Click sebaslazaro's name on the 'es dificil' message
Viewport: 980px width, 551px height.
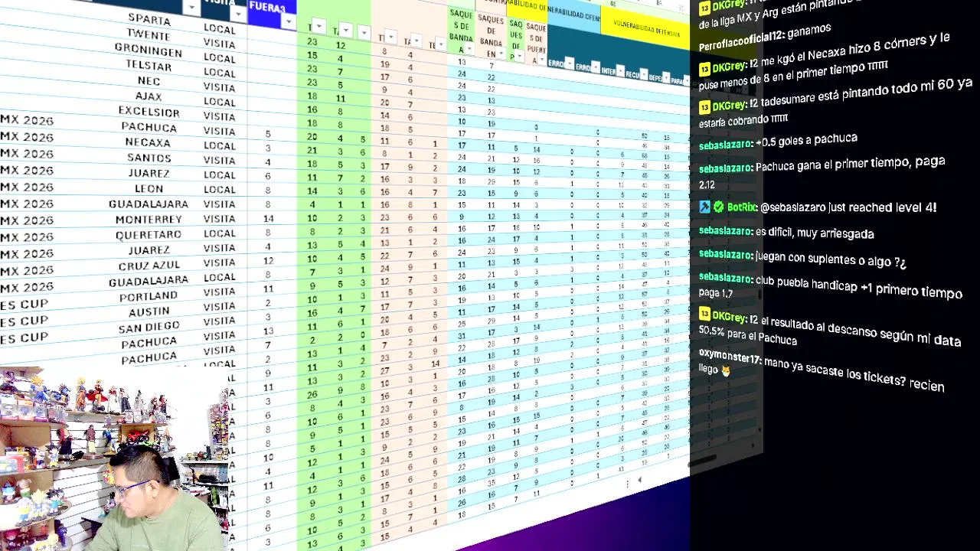tap(725, 230)
